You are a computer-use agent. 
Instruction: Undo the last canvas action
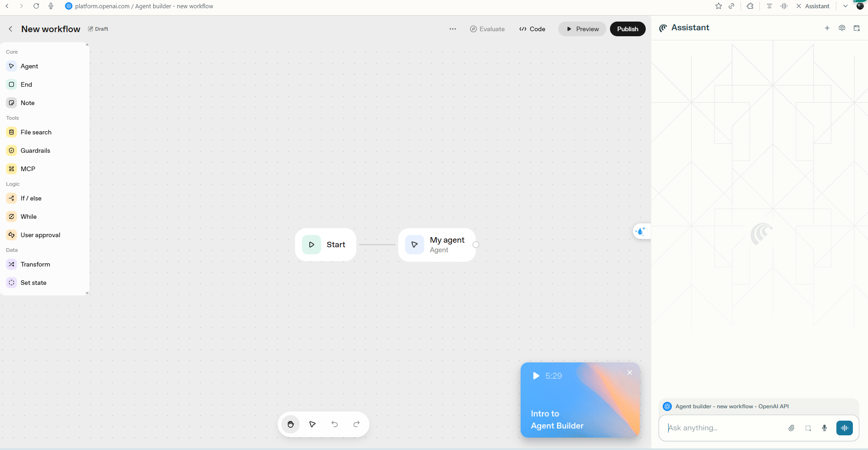tap(335, 424)
